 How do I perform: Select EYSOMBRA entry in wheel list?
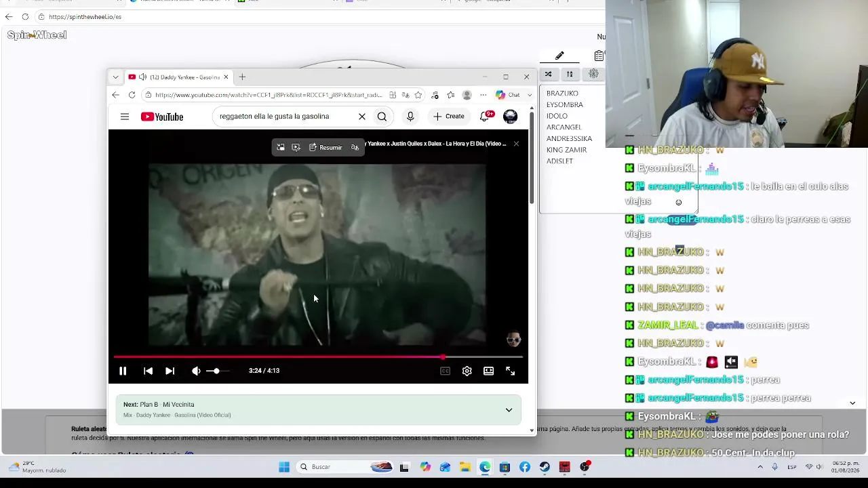pos(565,105)
